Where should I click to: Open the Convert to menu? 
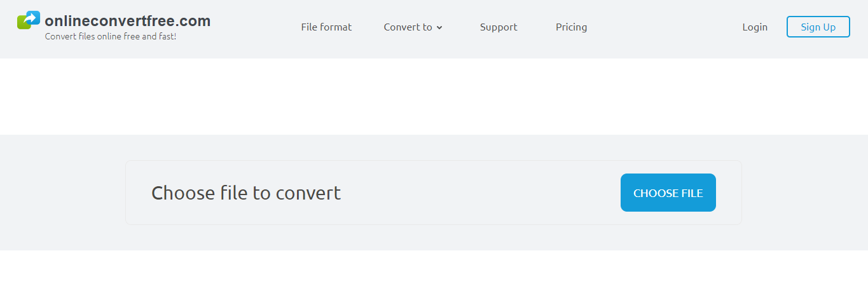(x=408, y=27)
